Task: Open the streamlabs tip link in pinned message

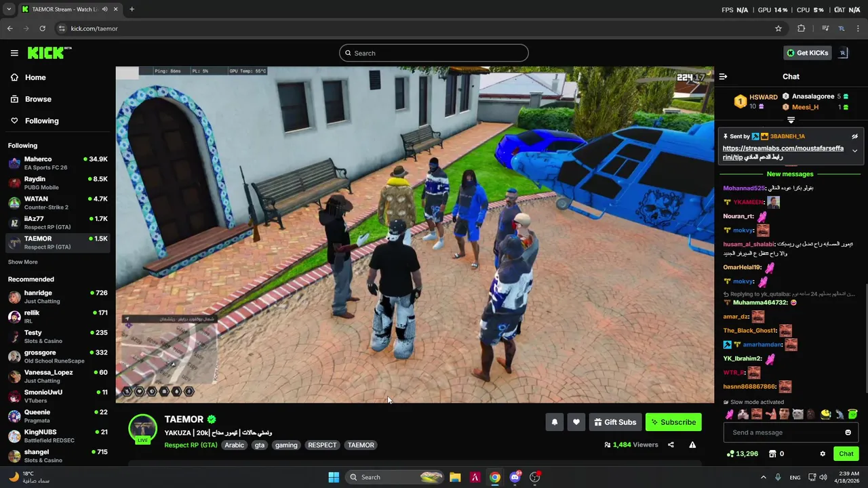Action: (x=783, y=152)
